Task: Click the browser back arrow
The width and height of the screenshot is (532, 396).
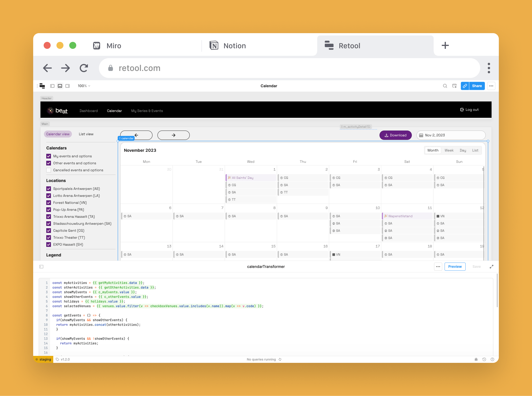Action: [x=47, y=68]
